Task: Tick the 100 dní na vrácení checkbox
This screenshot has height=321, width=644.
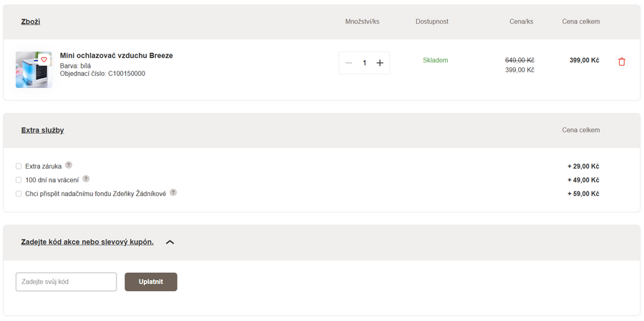Action: click(19, 179)
